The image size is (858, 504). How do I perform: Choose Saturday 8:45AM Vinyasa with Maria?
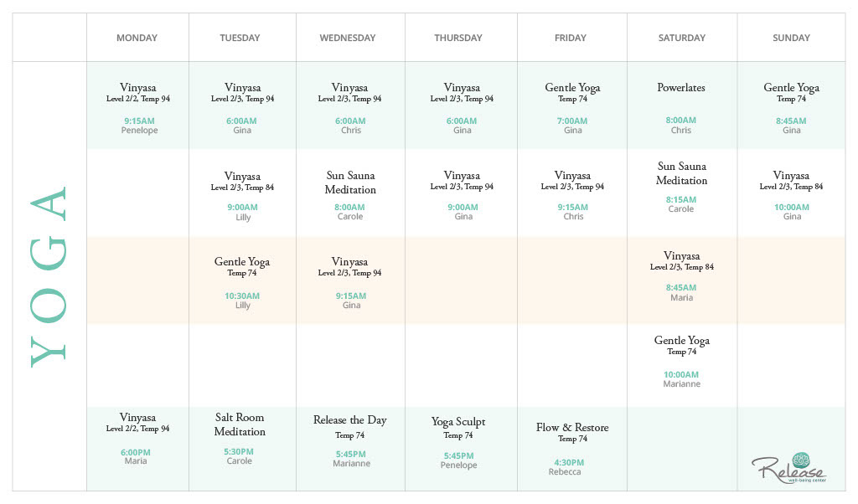pos(681,276)
